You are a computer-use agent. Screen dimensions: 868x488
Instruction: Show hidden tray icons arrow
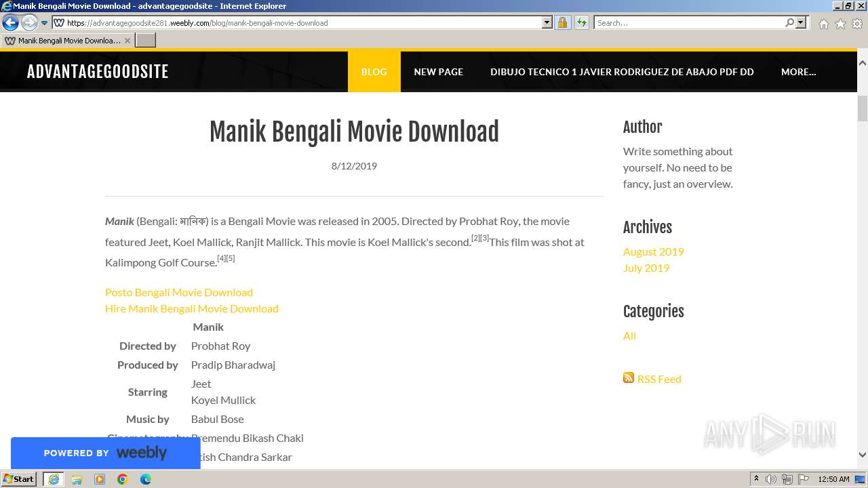[756, 479]
